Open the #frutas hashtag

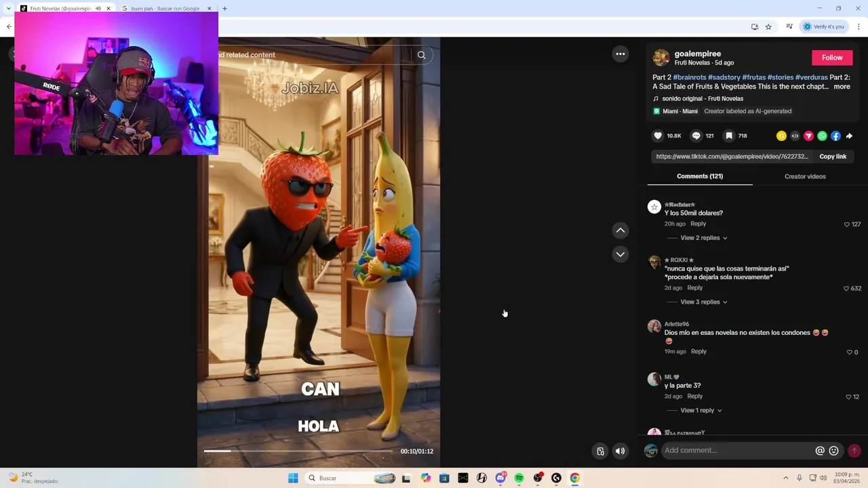point(754,77)
